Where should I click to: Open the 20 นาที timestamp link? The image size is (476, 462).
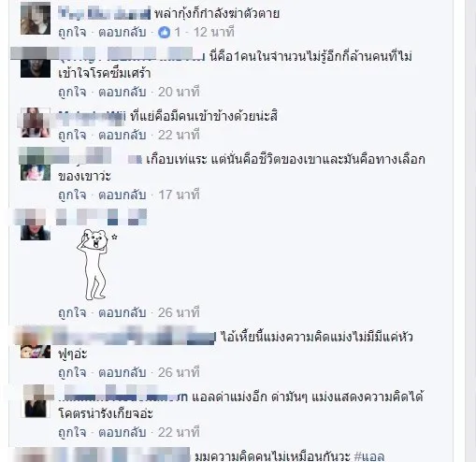coord(179,92)
